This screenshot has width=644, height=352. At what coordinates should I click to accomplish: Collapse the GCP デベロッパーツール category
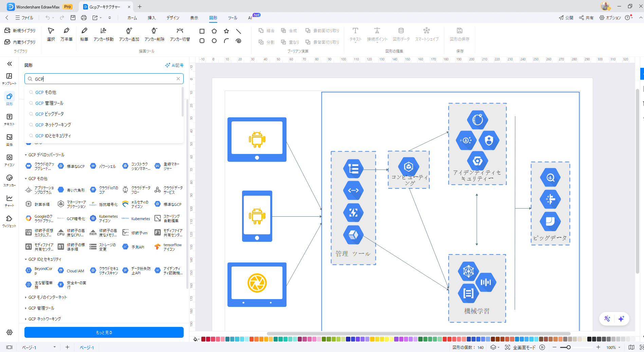pyautogui.click(x=26, y=155)
